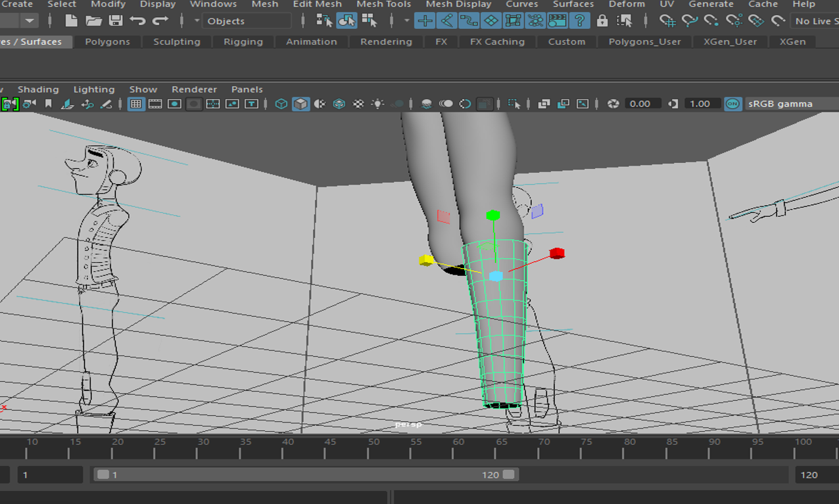
Task: Open a scene with the folder icon
Action: 93,21
